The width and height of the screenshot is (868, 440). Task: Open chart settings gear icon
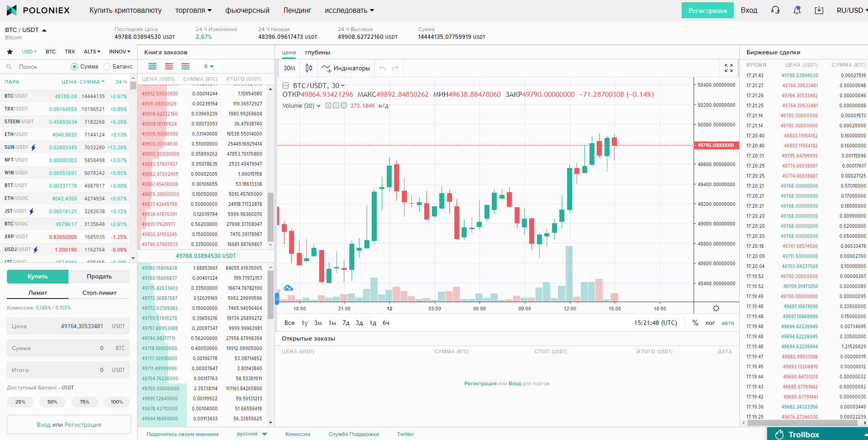tap(716, 308)
